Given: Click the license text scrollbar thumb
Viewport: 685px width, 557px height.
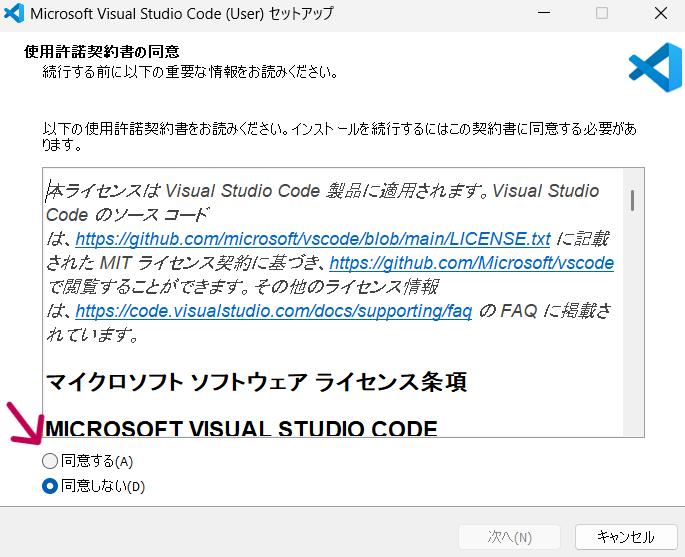Looking at the screenshot, I should [x=633, y=201].
